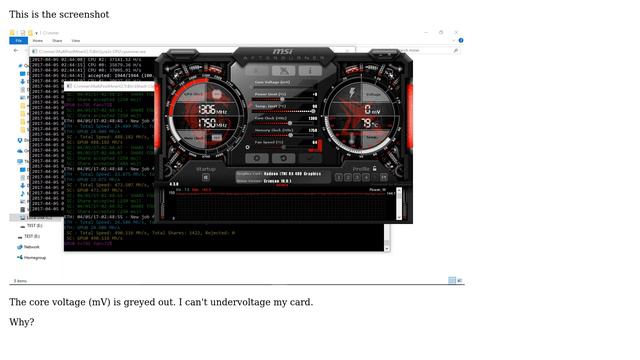The height and width of the screenshot is (360, 640).
Task: Click the Explorer search magnifier icon
Action: [456, 51]
